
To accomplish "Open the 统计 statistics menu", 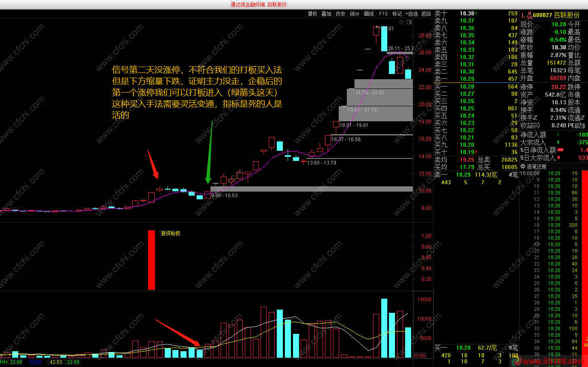I will 355,14.
